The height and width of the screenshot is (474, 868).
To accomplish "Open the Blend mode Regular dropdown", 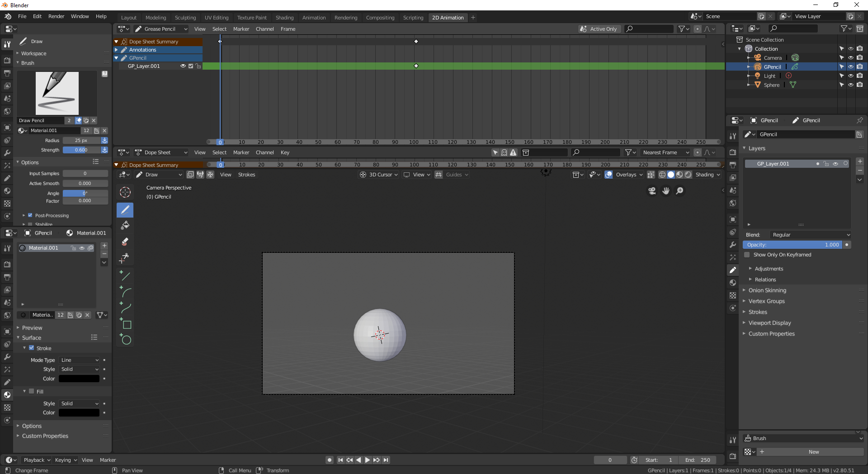I will 810,235.
